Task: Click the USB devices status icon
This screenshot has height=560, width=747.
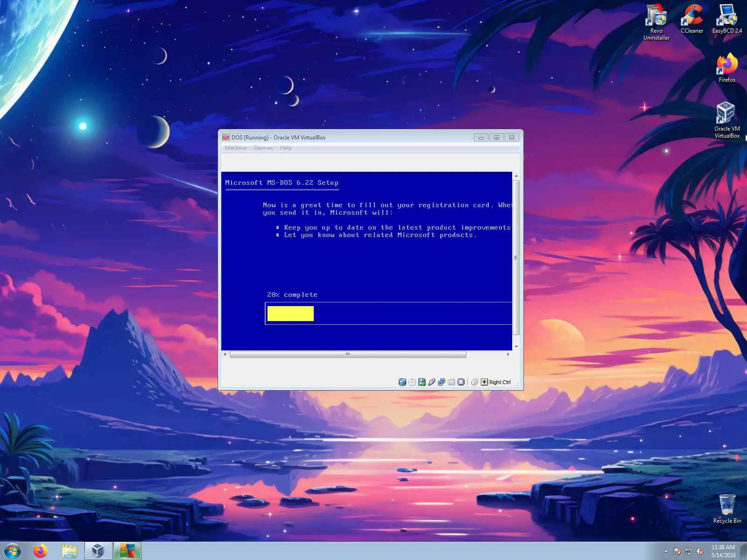Action: point(432,382)
